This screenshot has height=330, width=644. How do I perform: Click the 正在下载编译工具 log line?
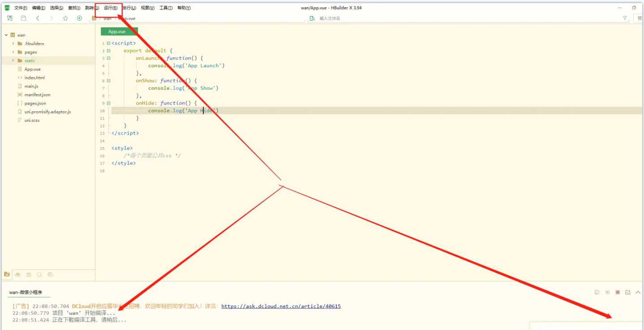point(69,320)
